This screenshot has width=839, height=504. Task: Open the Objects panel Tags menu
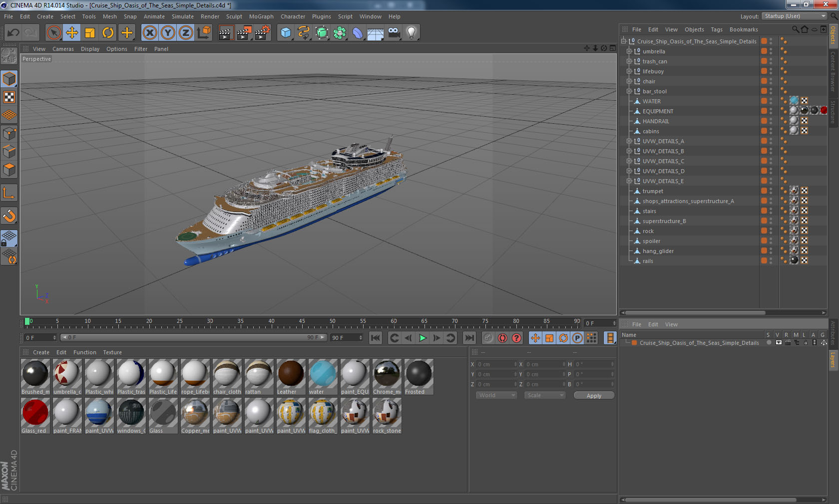717,29
